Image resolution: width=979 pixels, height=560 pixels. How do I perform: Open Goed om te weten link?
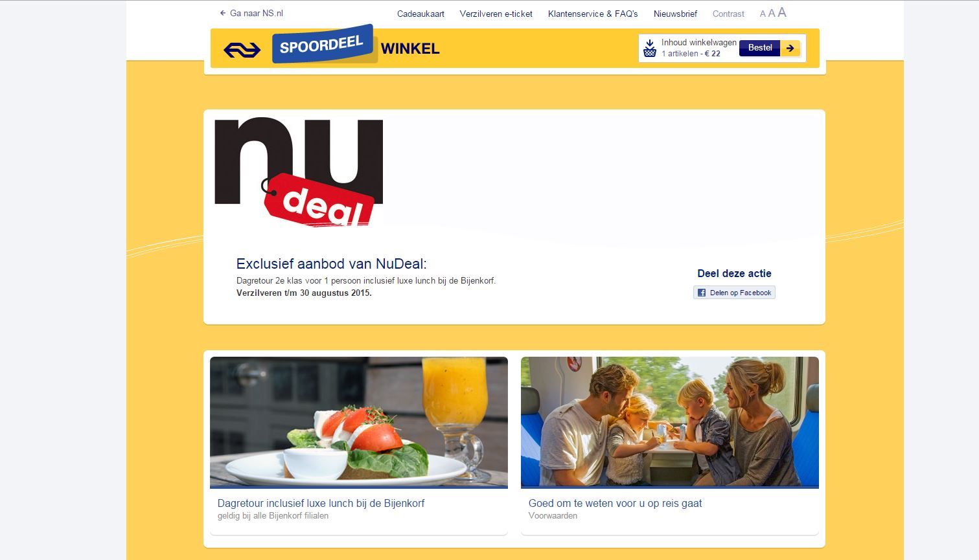(615, 503)
